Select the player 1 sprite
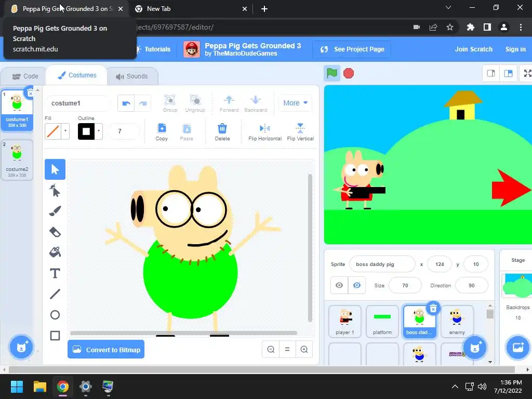 point(345,321)
